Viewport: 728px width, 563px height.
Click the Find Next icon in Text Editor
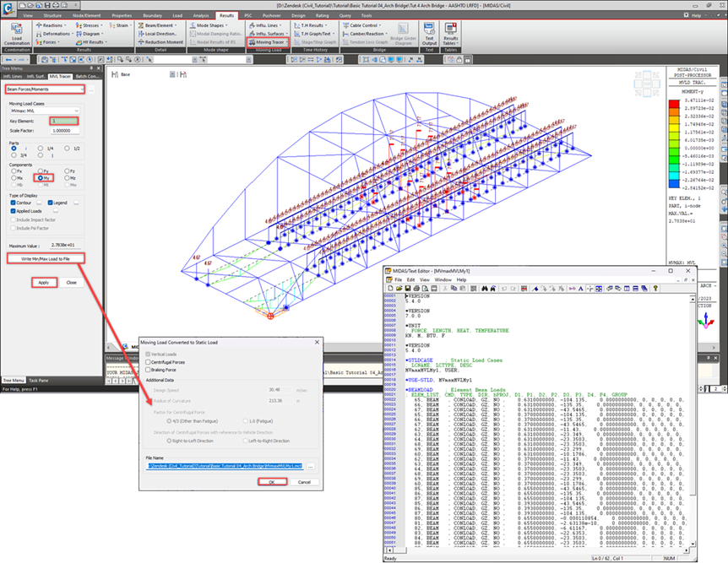click(x=493, y=289)
